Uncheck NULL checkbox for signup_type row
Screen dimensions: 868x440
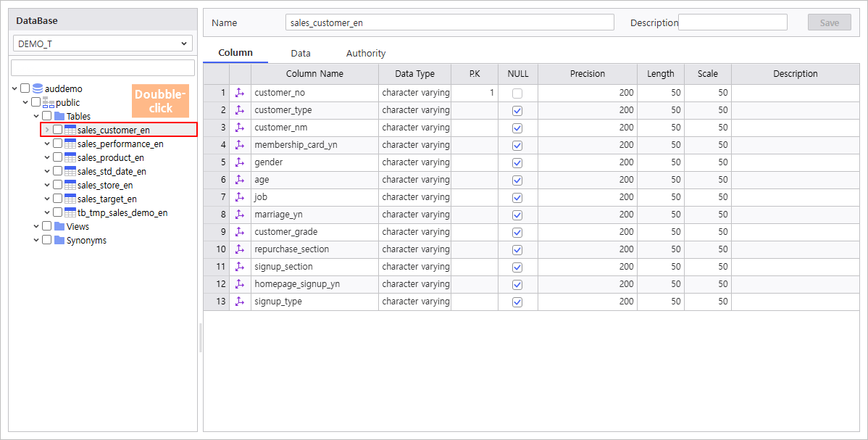click(x=517, y=302)
